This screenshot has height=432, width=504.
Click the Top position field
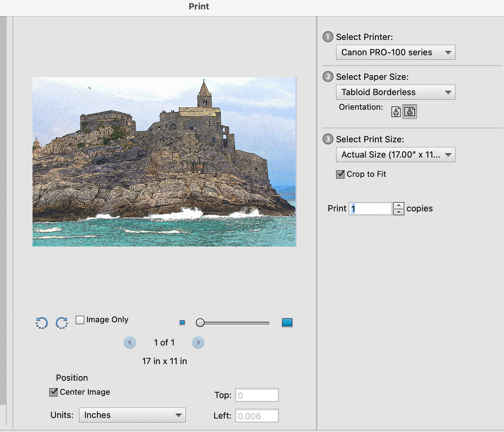point(257,395)
